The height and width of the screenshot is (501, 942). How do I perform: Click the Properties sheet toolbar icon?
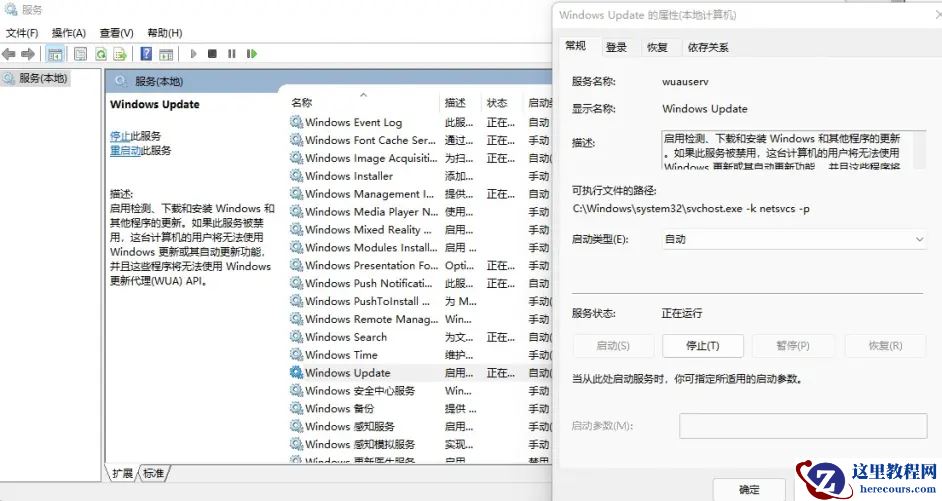coord(81,54)
